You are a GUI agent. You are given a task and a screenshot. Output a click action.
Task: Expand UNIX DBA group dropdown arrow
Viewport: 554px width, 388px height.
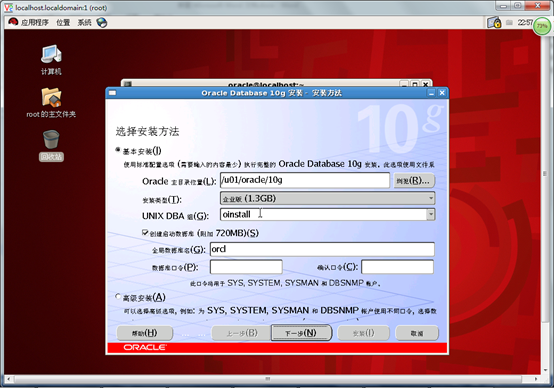coord(430,214)
